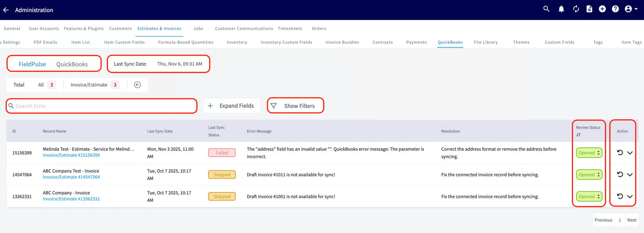
Task: Select the All errors filter tab
Action: coord(46,85)
